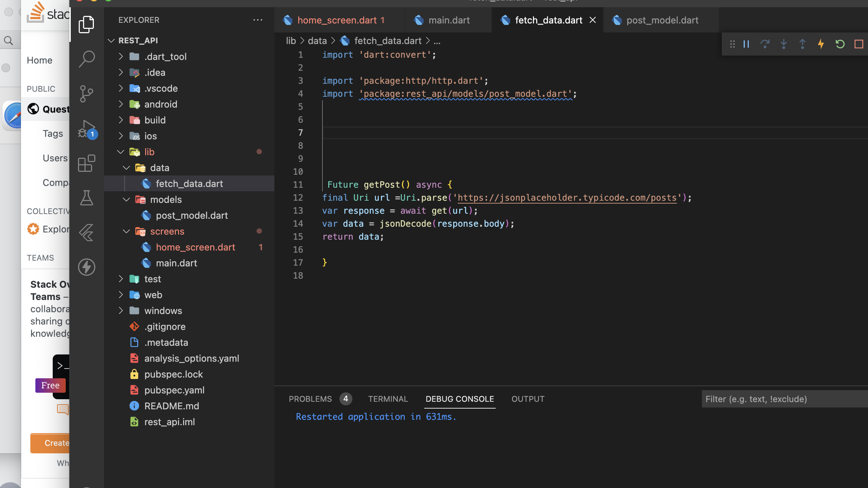Select the DEBUG CONSOLE tab
The image size is (868, 488).
(460, 399)
